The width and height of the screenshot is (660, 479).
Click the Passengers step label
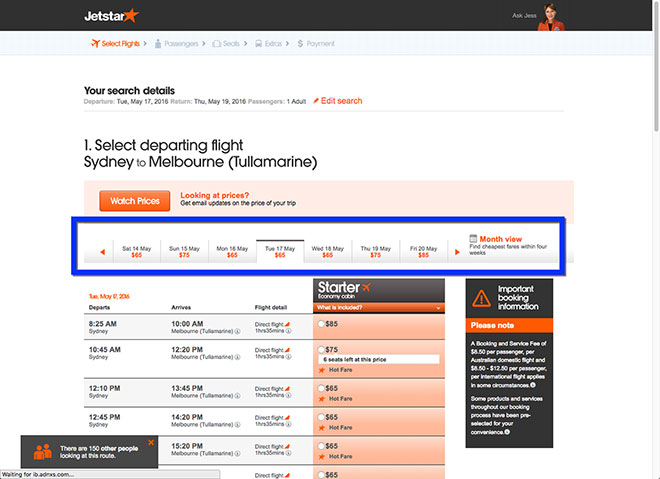pyautogui.click(x=181, y=44)
